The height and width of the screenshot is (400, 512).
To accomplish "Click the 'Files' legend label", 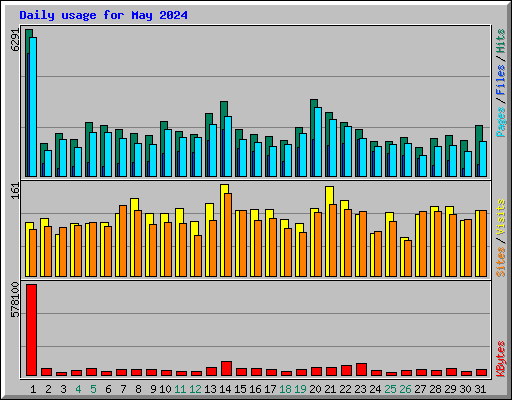I will tap(501, 80).
